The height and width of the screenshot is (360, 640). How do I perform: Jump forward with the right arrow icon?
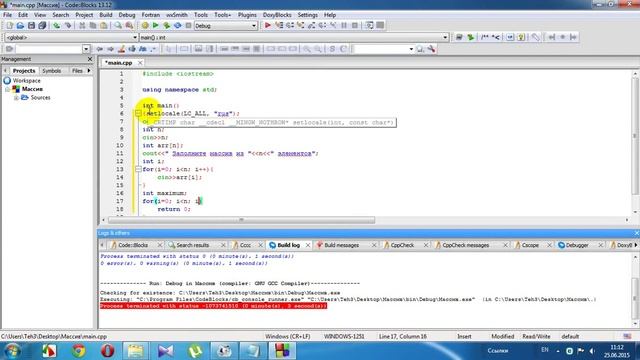click(110, 49)
